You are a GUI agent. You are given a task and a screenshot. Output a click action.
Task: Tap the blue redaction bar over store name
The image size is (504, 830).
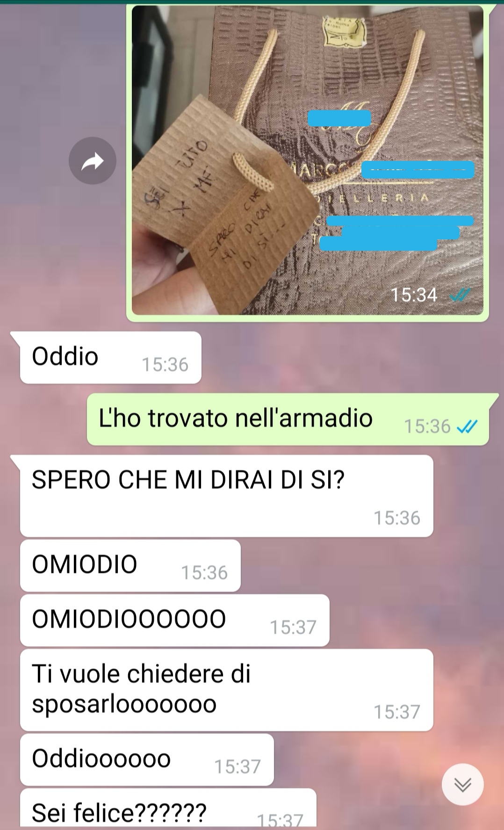pos(418,169)
